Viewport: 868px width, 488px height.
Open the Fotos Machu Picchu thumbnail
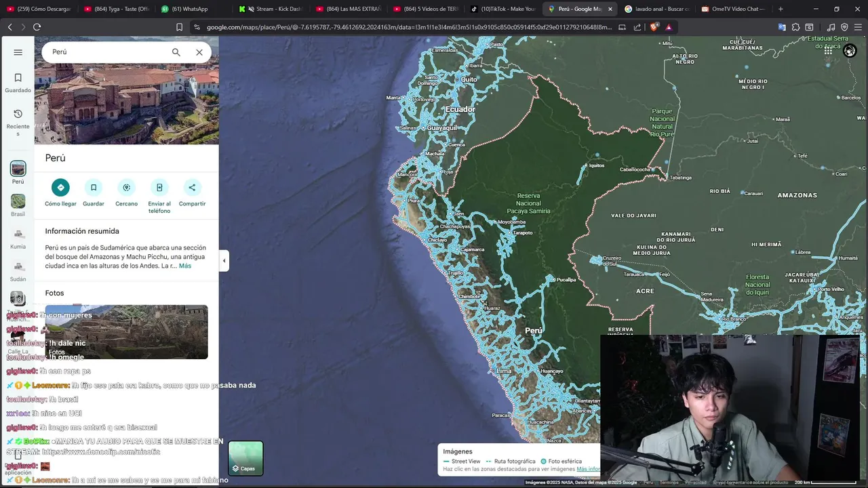point(127,332)
